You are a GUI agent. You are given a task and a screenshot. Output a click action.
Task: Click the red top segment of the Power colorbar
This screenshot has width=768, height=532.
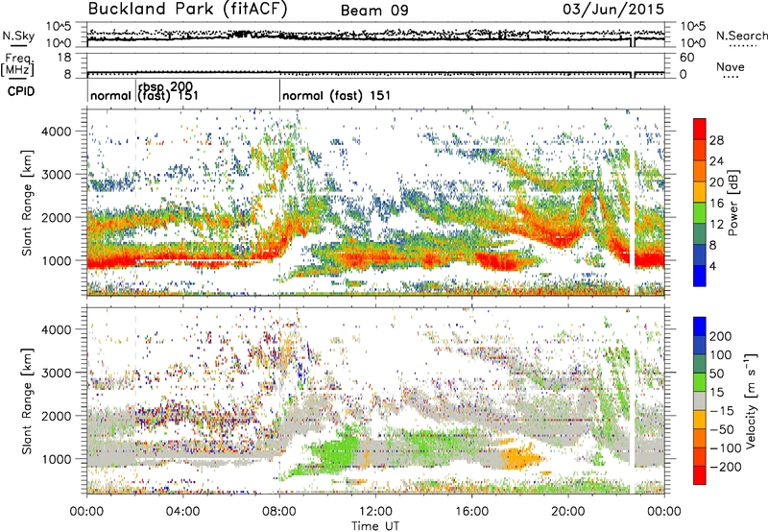700,130
